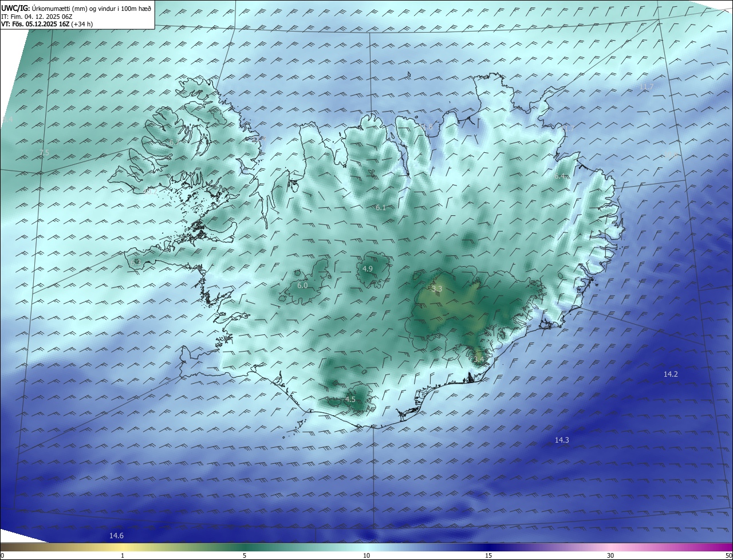Click the colorbar tick labeled 15
The image size is (733, 560).
tap(488, 555)
